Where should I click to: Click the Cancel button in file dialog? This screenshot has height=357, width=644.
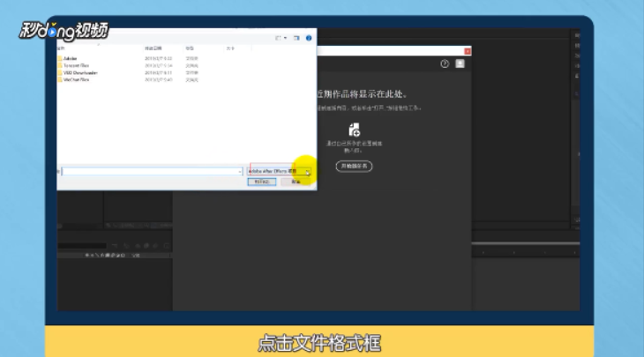coord(296,182)
